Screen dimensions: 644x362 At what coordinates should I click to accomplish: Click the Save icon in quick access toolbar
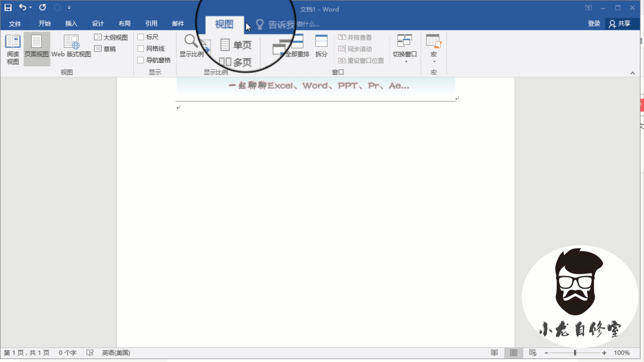pos(8,7)
